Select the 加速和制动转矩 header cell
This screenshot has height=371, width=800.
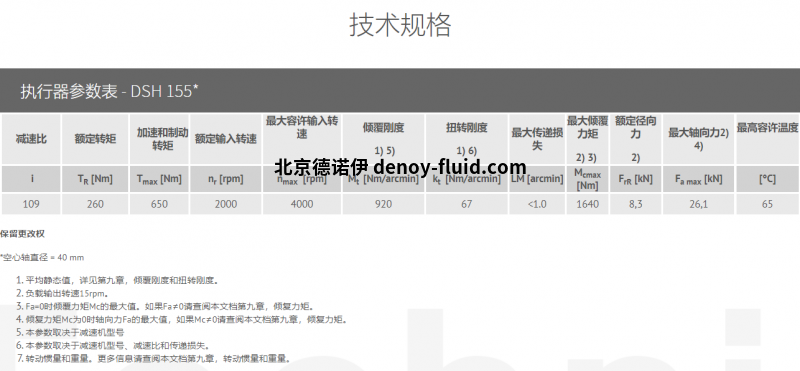159,139
